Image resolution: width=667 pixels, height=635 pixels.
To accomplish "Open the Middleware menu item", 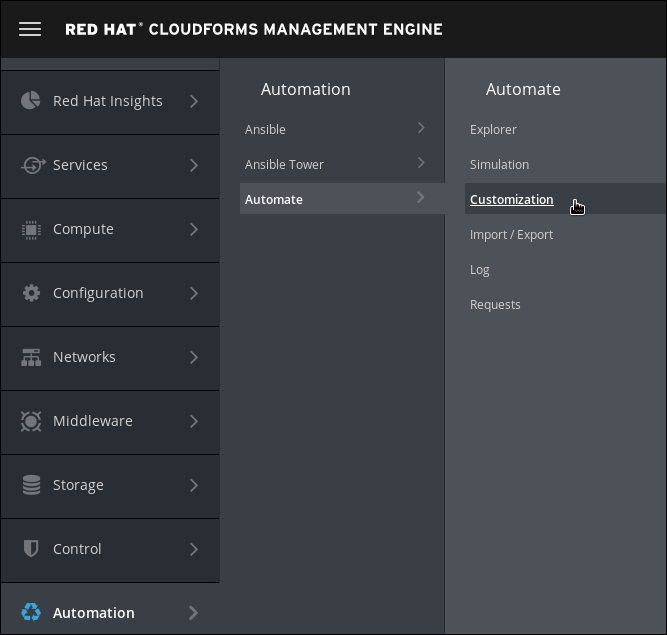I will pos(110,423).
